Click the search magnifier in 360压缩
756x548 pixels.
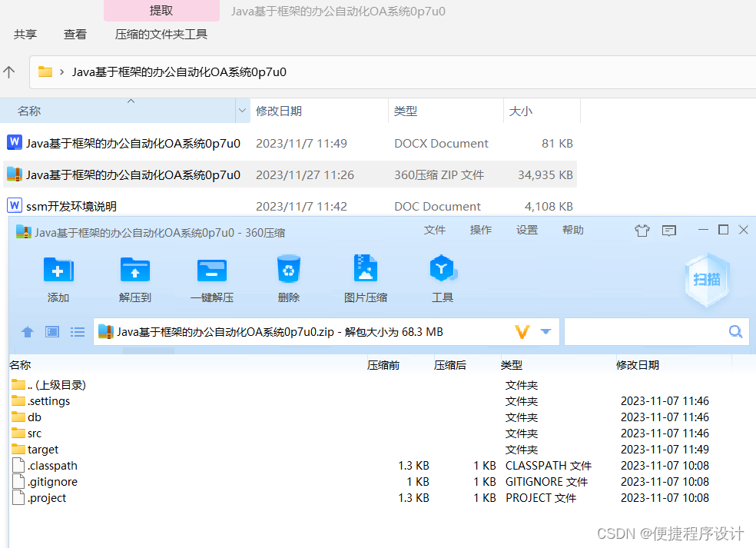point(735,331)
